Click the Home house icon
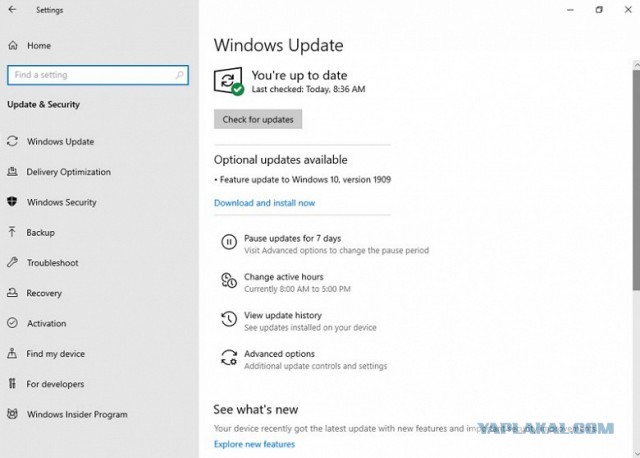 13,45
